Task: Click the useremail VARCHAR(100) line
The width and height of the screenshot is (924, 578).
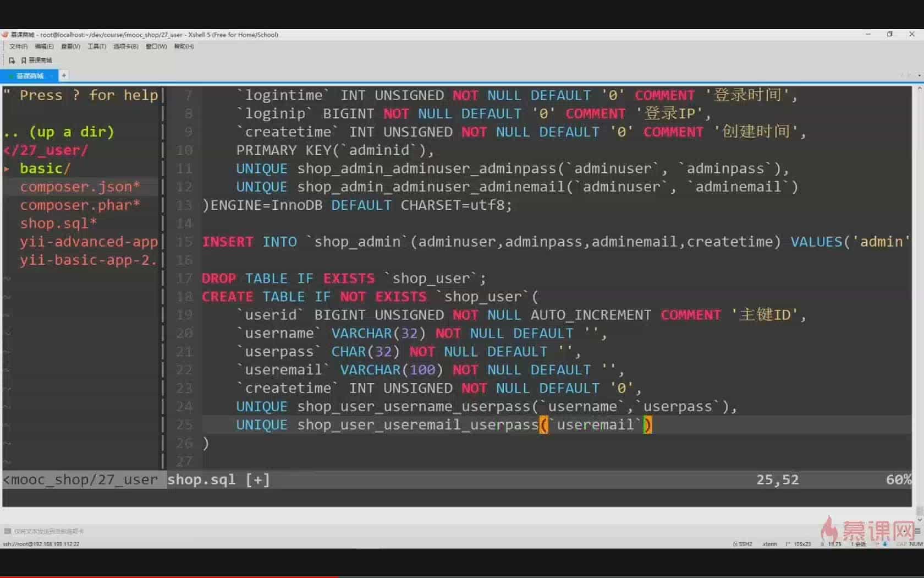Action: click(430, 370)
